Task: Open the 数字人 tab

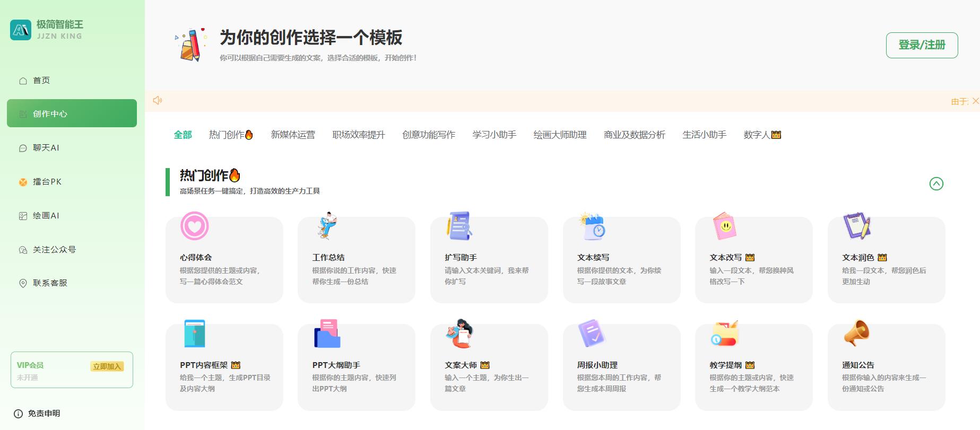Action: (x=762, y=135)
